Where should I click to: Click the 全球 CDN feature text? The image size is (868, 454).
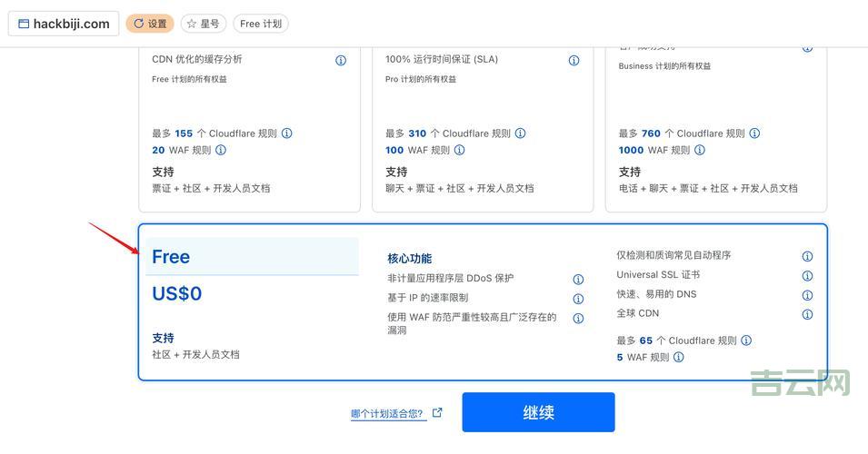click(638, 313)
